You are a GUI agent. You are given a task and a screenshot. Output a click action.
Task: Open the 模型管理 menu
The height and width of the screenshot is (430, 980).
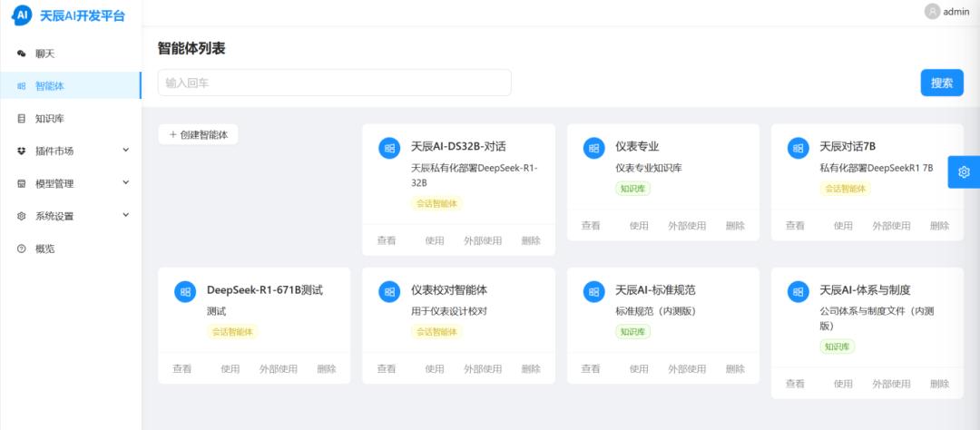coord(71,184)
